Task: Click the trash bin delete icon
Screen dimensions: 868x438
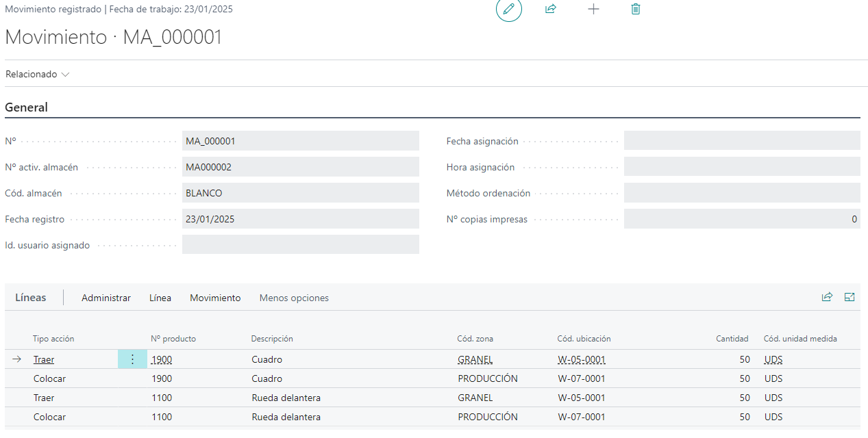Action: pos(636,9)
